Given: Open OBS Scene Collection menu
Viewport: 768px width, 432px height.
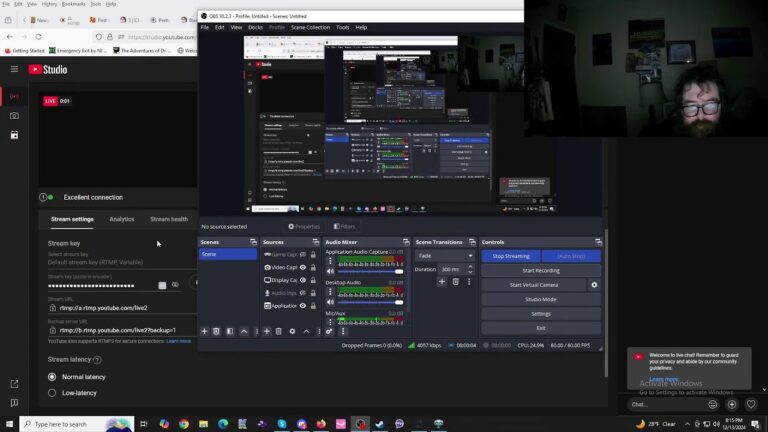Looking at the screenshot, I should click(x=310, y=27).
